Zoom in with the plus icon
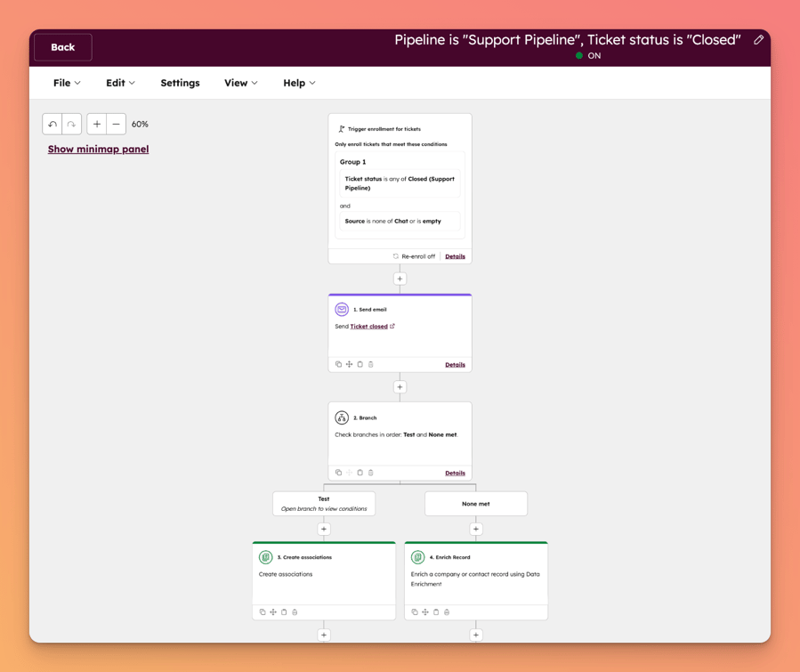The height and width of the screenshot is (672, 800). [x=96, y=124]
